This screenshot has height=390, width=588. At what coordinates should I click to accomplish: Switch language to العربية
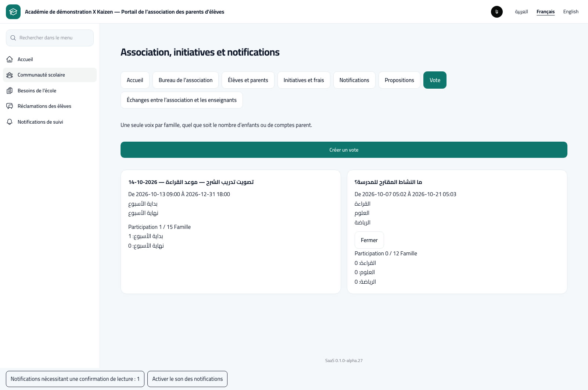click(521, 12)
